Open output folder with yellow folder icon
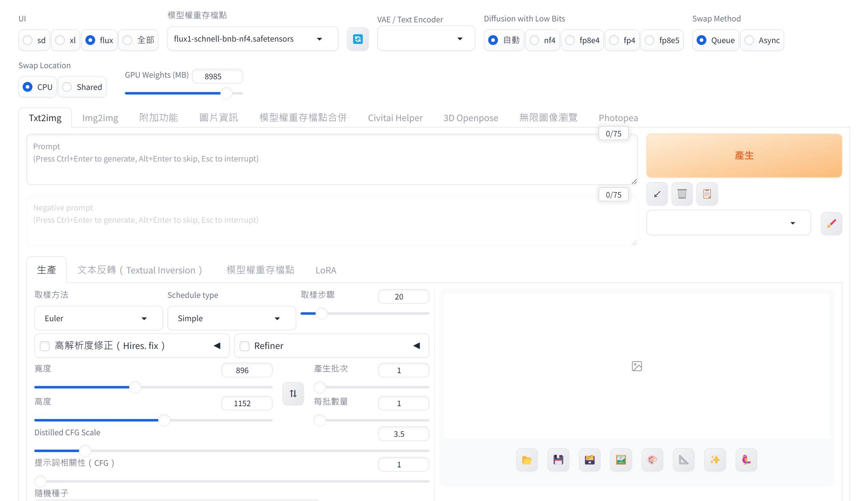Image resolution: width=868 pixels, height=501 pixels. [527, 460]
